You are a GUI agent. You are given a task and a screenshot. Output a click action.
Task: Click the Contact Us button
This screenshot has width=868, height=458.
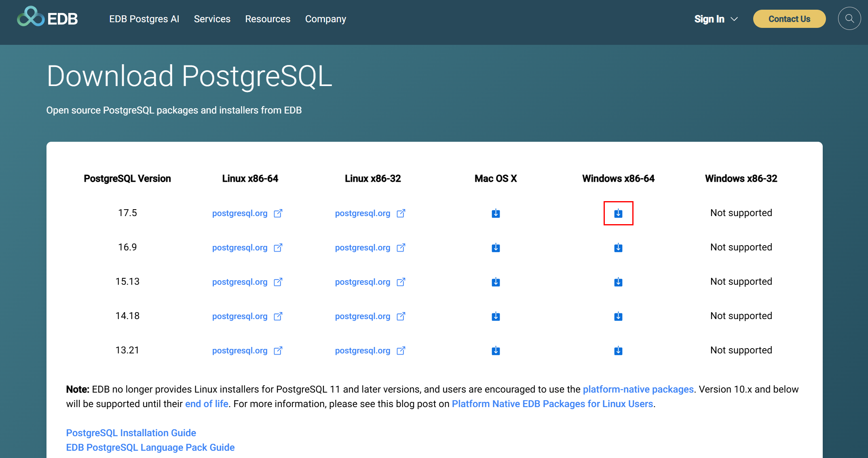click(789, 19)
